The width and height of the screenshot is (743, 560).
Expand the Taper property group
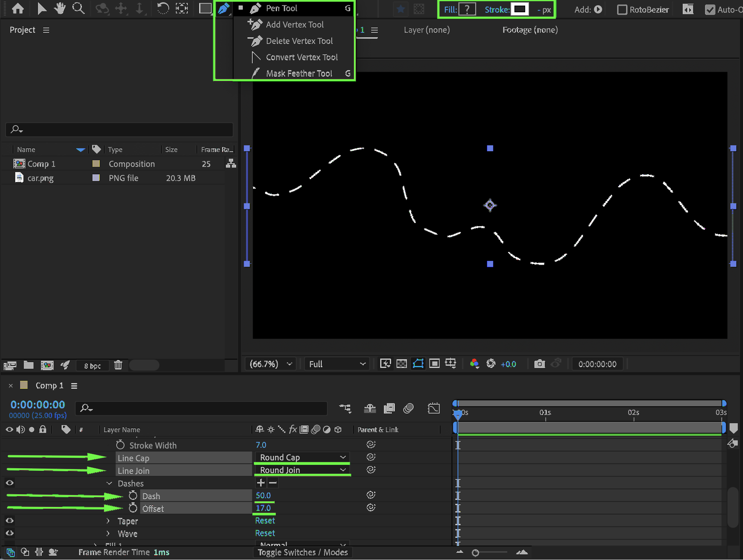(108, 521)
